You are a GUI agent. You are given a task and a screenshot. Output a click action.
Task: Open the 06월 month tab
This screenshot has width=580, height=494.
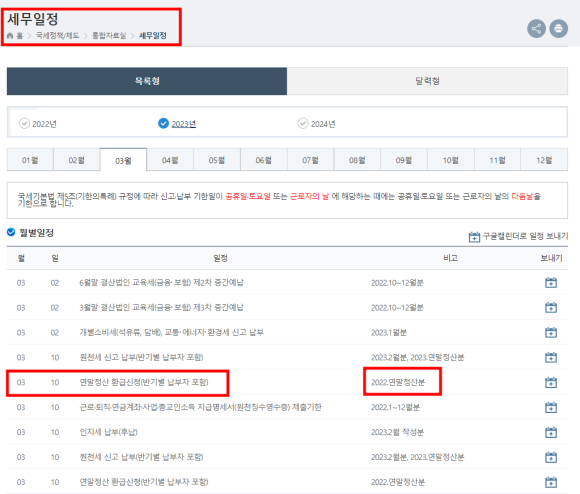click(x=264, y=160)
